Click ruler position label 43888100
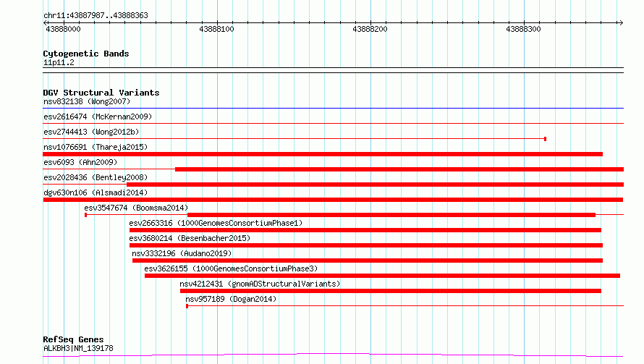Screen dimensions: 644x364 tap(216, 29)
